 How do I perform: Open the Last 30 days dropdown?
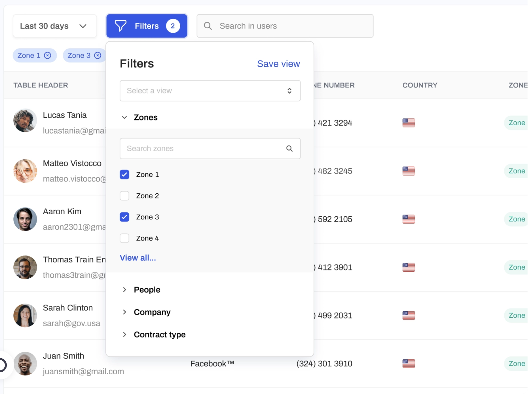point(55,26)
